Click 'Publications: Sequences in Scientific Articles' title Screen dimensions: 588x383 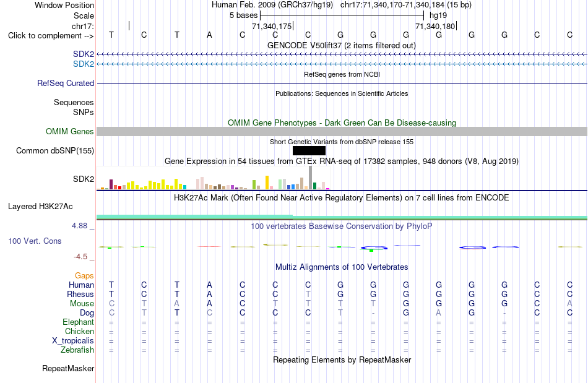[342, 93]
